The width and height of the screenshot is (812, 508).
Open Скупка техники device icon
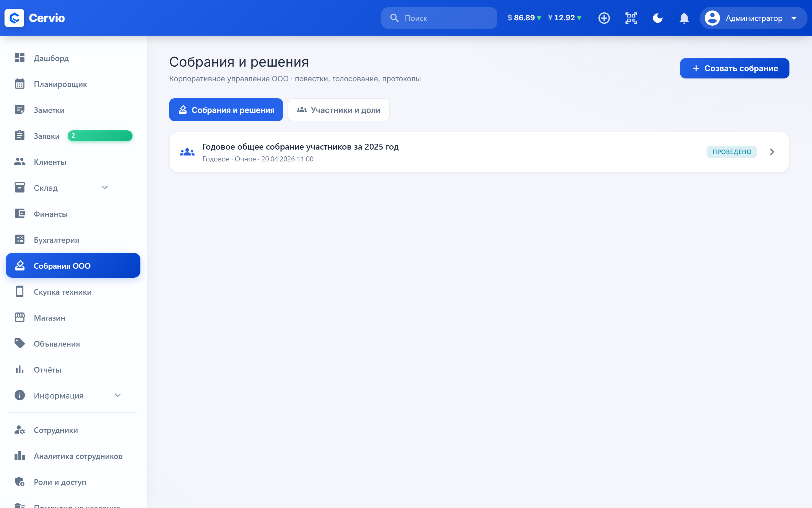(x=20, y=292)
